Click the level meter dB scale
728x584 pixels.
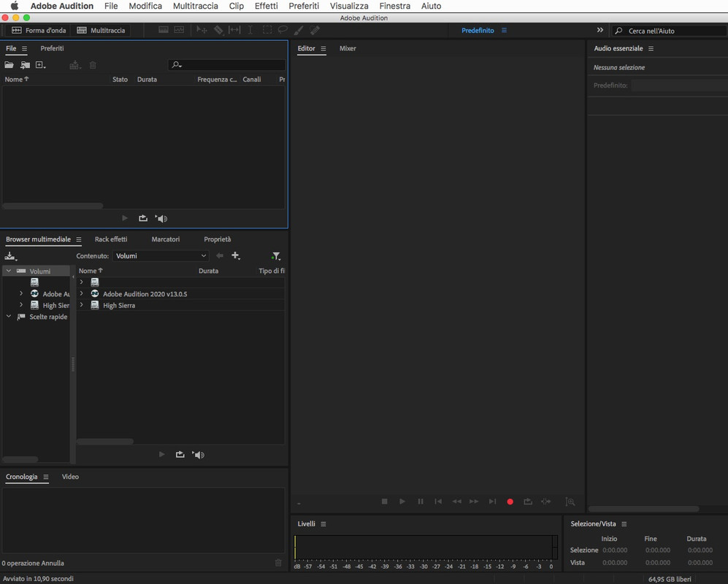click(x=424, y=566)
